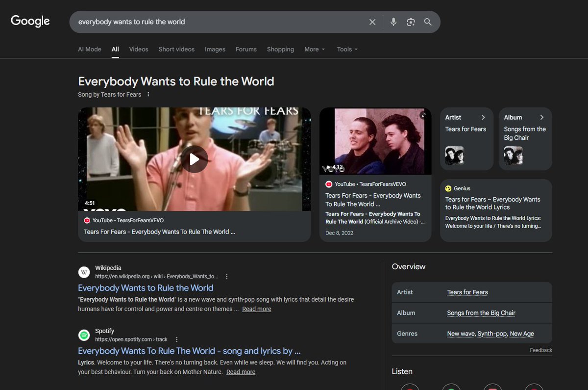Switch to the Images tab
Image resolution: width=588 pixels, height=390 pixels.
point(215,50)
